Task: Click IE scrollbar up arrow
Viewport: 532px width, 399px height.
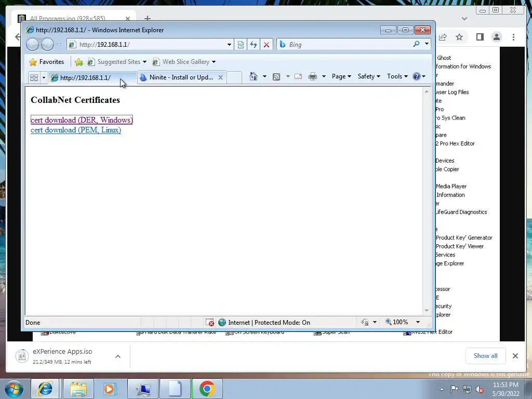Action: pyautogui.click(x=427, y=91)
